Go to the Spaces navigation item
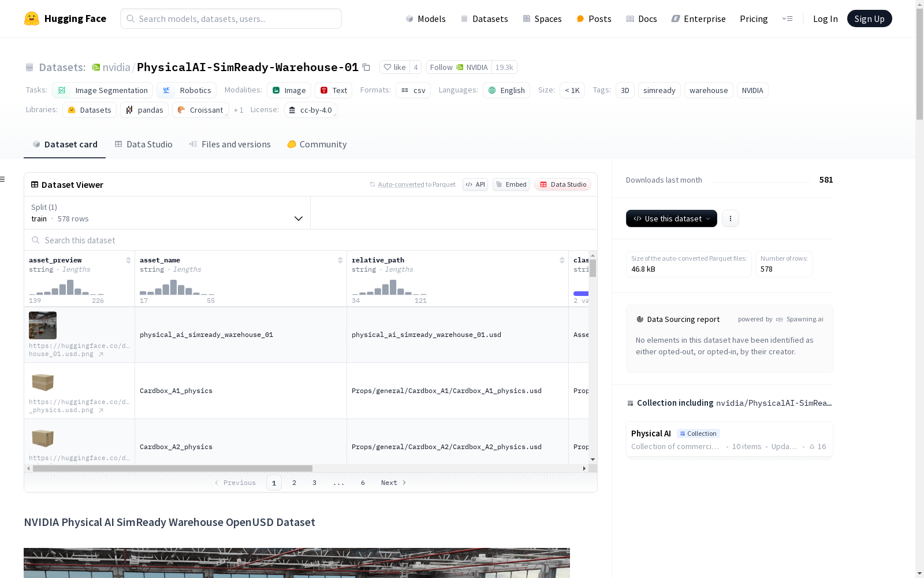The width and height of the screenshot is (924, 578). click(x=542, y=18)
